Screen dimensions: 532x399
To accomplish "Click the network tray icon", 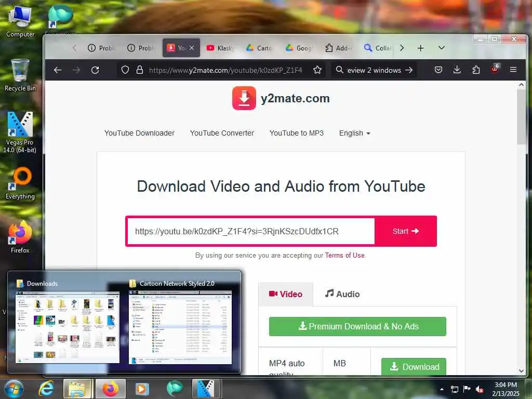I will pos(454,389).
